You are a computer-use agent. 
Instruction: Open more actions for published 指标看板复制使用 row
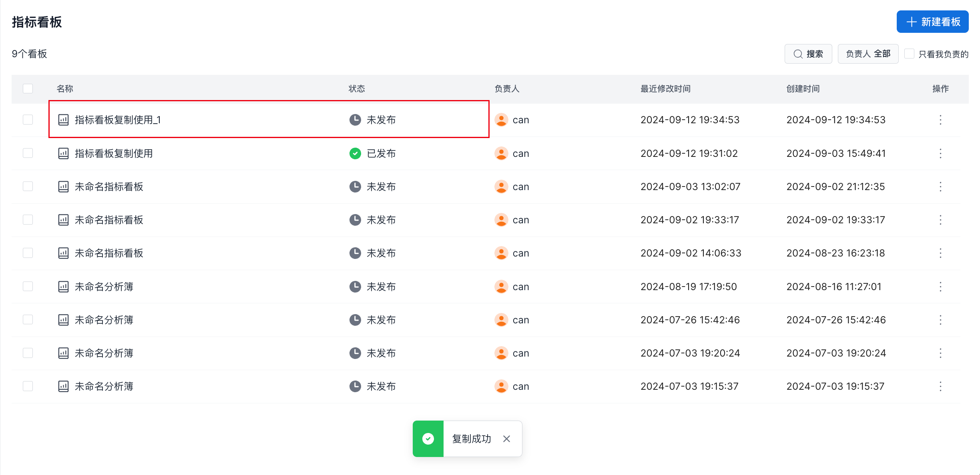(940, 153)
